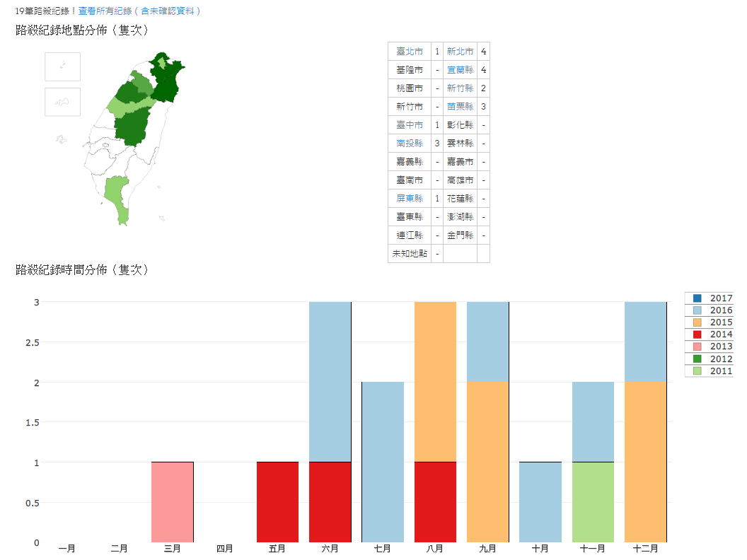Click the red bar for 五月

coord(277,502)
